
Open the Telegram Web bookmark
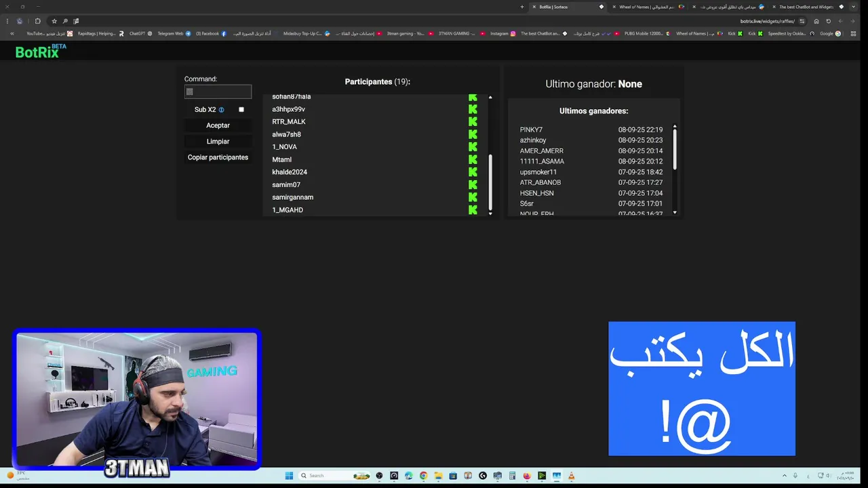click(x=174, y=33)
